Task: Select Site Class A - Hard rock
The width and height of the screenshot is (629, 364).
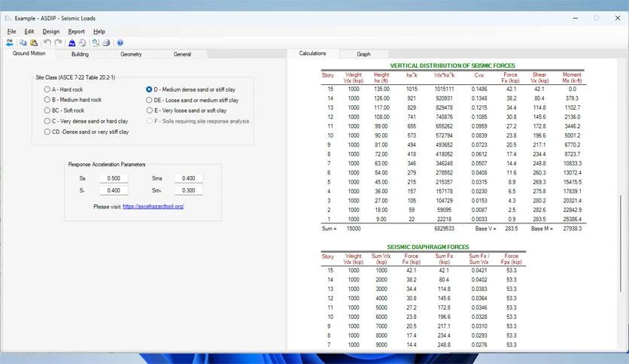Action: pos(47,89)
